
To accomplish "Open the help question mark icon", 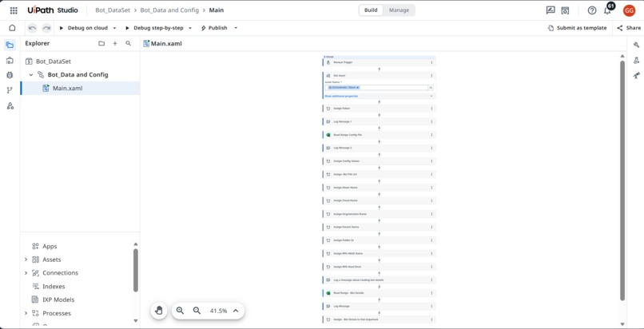I will click(x=592, y=10).
